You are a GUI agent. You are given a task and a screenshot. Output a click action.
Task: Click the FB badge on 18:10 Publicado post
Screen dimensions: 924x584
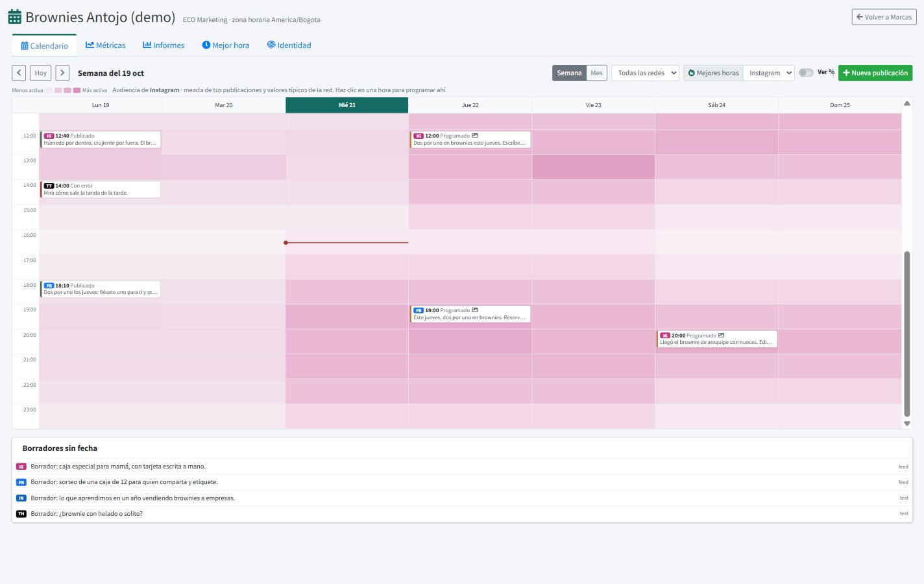tap(49, 286)
